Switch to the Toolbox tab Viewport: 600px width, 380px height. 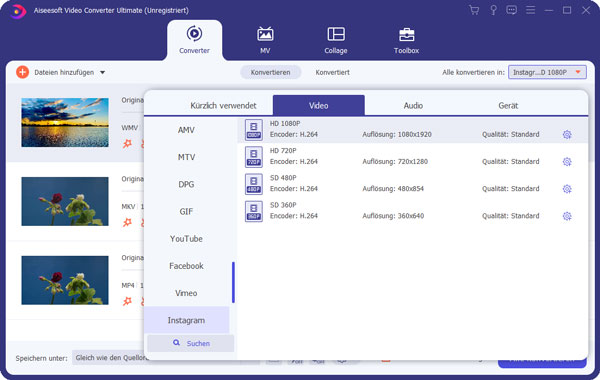[406, 40]
